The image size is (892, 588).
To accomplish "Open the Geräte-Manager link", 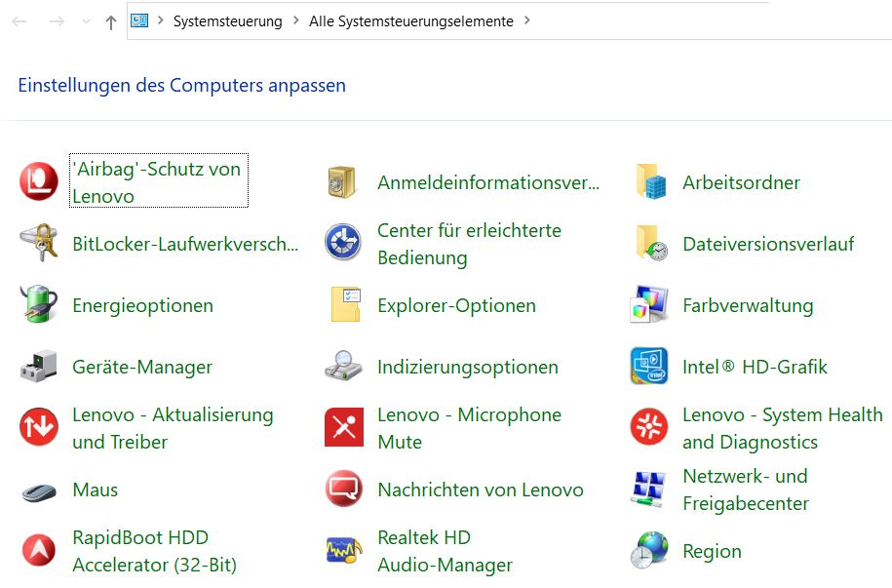I will 142,367.
